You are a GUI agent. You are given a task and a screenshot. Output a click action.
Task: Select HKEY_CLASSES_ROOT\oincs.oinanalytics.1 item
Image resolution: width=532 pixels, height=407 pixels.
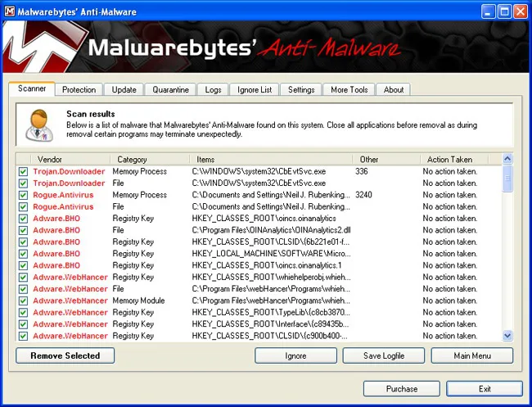click(267, 265)
